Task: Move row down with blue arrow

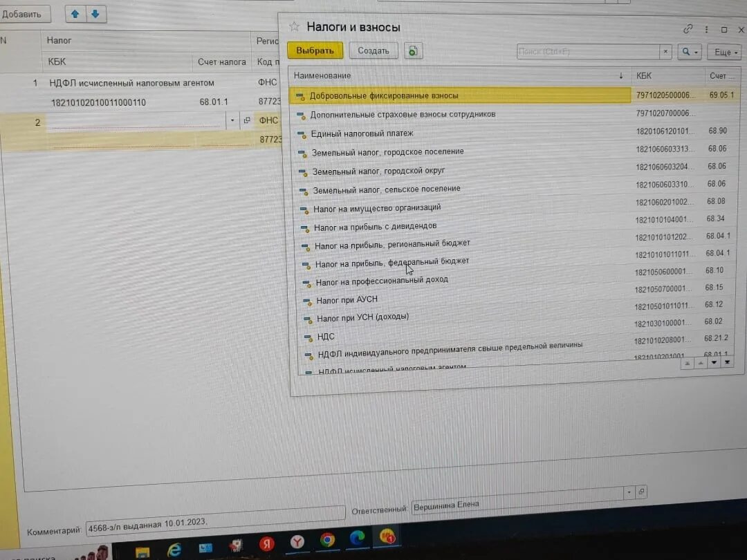Action: [95, 15]
